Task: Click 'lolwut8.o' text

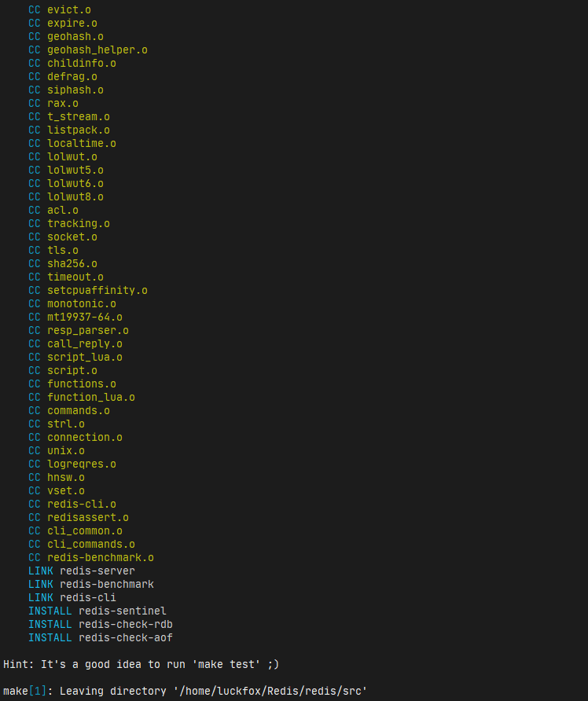Action: coord(75,197)
